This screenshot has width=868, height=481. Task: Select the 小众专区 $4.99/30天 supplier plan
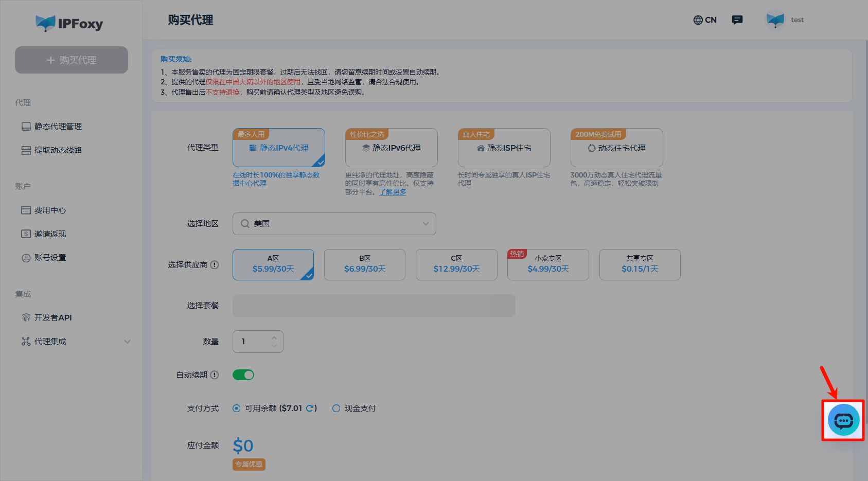(x=547, y=264)
